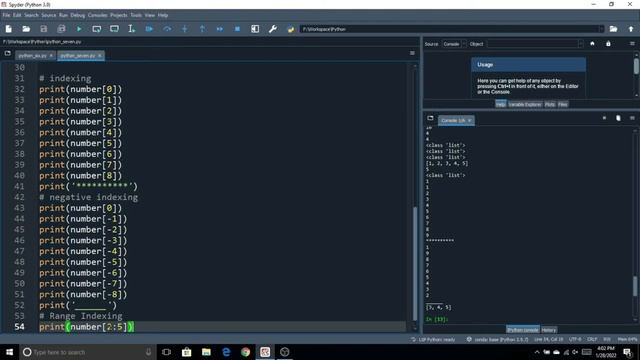Image resolution: width=640 pixels, height=360 pixels.
Task: Open the Source dropdown set to Console
Action: coord(454,44)
